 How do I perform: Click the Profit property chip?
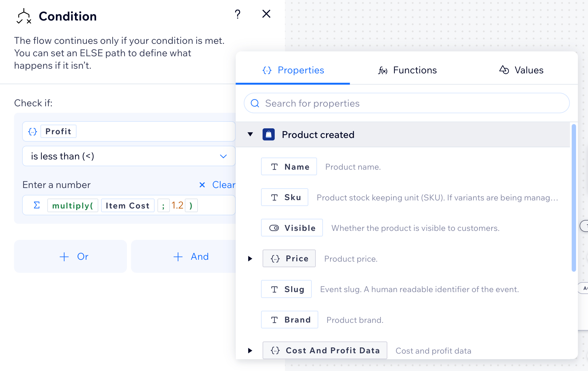point(58,131)
